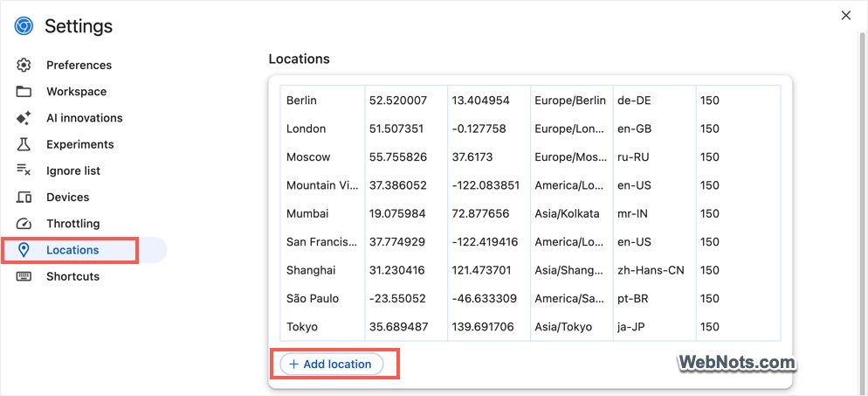
Task: Select the San Francisco location row
Action: (530, 241)
